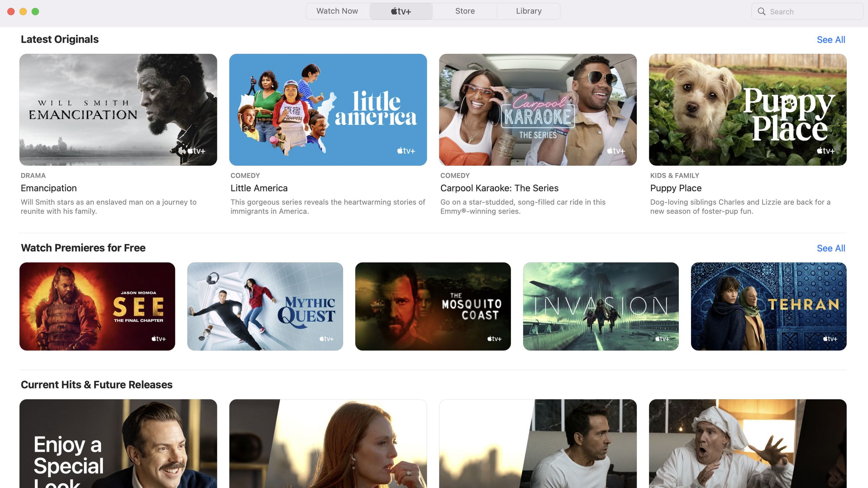Screen dimensions: 868x488
Task: Click the Search input field
Action: (807, 12)
